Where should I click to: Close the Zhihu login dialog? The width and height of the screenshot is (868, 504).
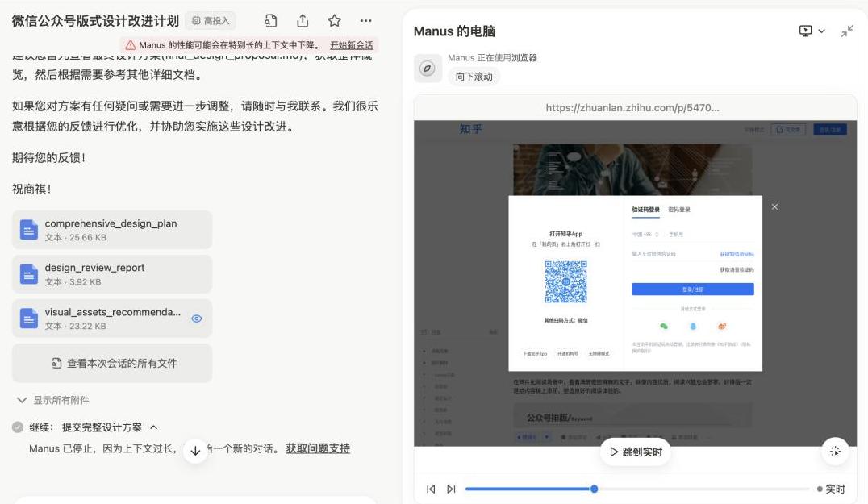click(x=774, y=207)
